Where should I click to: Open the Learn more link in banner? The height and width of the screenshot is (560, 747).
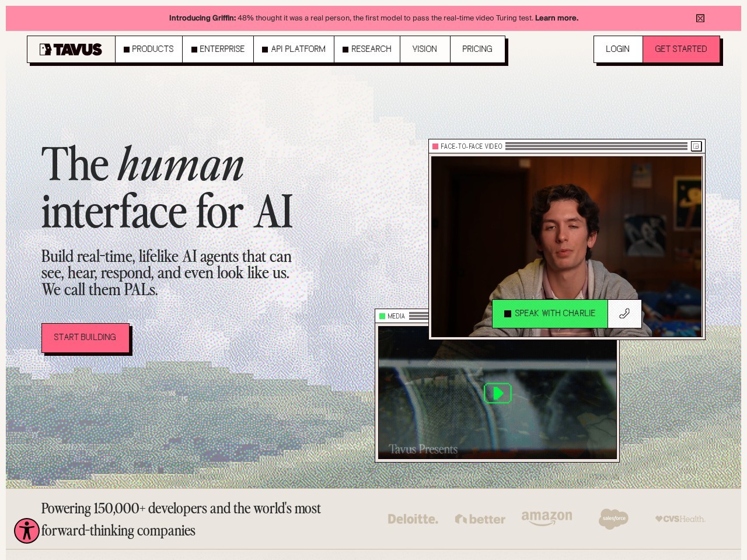pyautogui.click(x=556, y=18)
